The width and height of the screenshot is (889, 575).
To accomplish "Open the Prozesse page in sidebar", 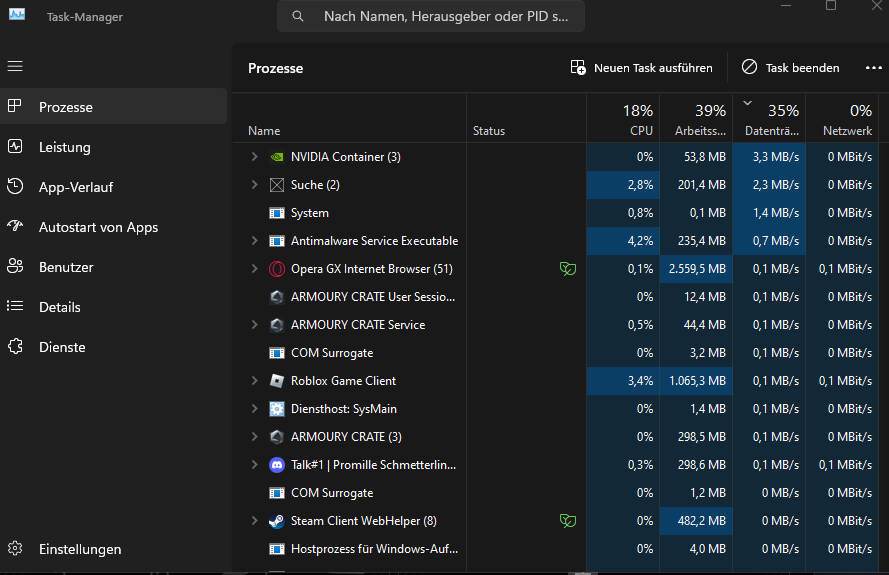I will coord(113,107).
